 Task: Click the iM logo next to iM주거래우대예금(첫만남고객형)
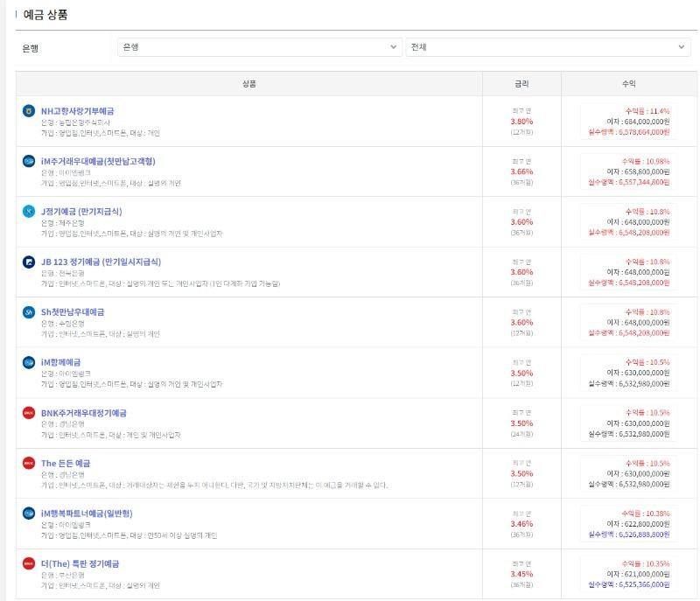[29, 161]
